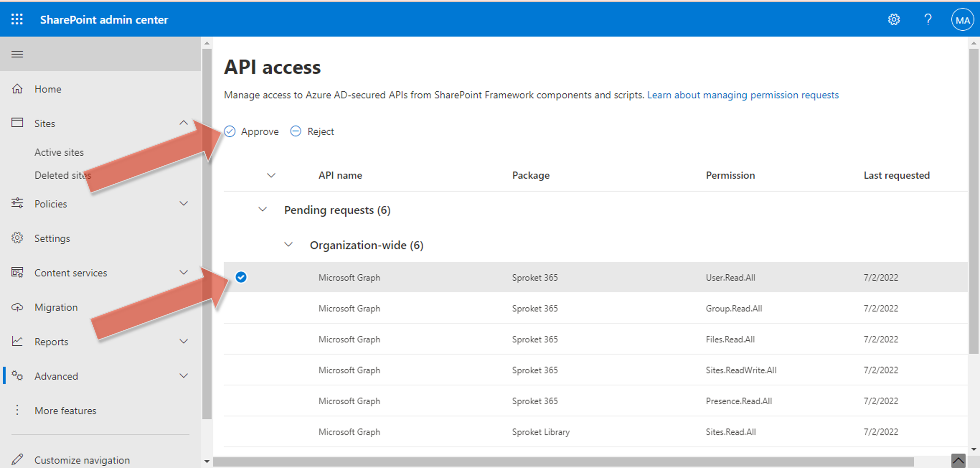Uncheck the User.Read.All row selection

coord(241,277)
